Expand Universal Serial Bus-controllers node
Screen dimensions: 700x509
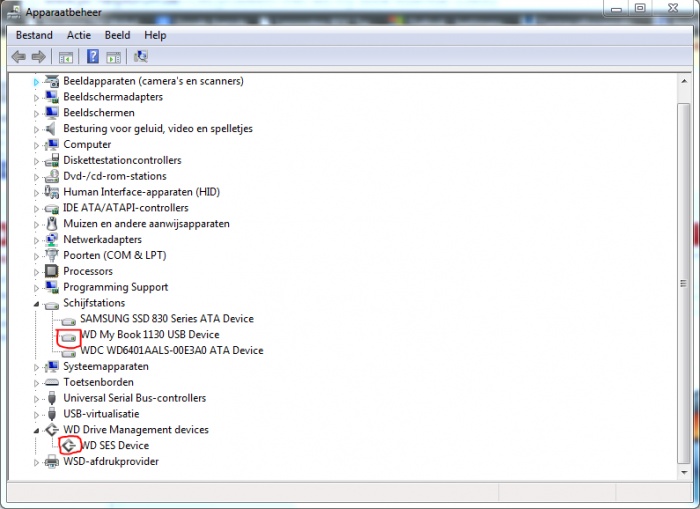(36, 399)
